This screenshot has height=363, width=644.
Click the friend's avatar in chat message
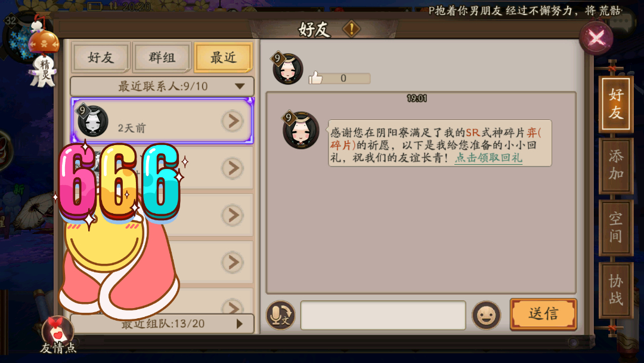301,130
